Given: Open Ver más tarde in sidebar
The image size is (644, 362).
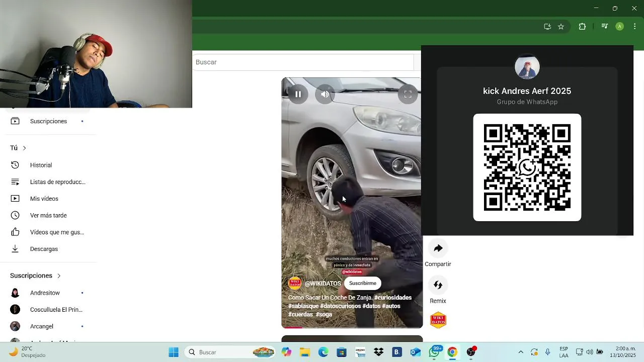Looking at the screenshot, I should click(x=48, y=215).
